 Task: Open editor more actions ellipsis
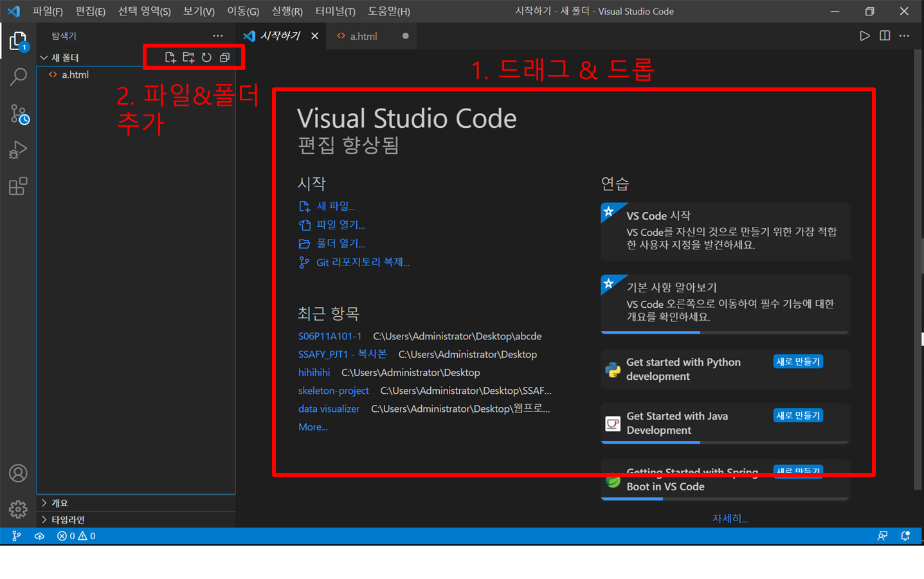pyautogui.click(x=904, y=36)
